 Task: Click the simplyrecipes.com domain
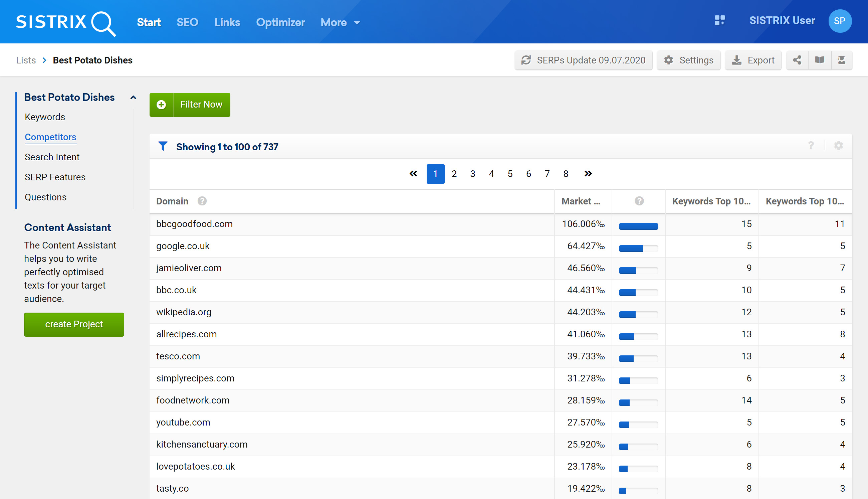(195, 378)
